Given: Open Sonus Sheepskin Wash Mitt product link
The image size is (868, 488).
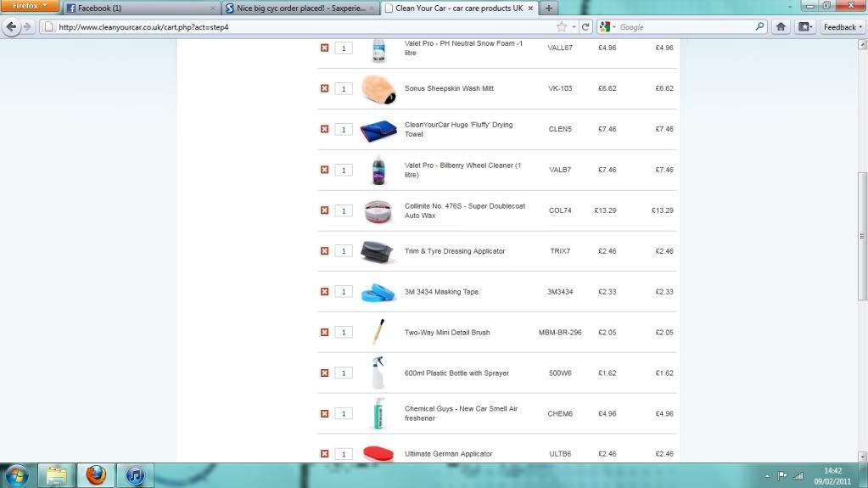Looking at the screenshot, I should click(449, 88).
